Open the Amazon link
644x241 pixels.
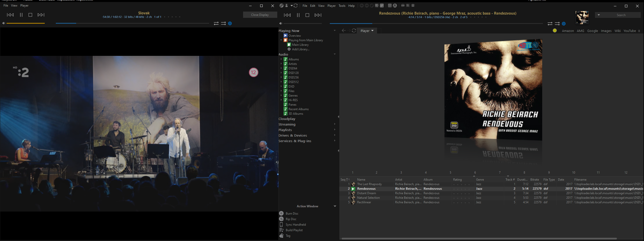(x=568, y=31)
